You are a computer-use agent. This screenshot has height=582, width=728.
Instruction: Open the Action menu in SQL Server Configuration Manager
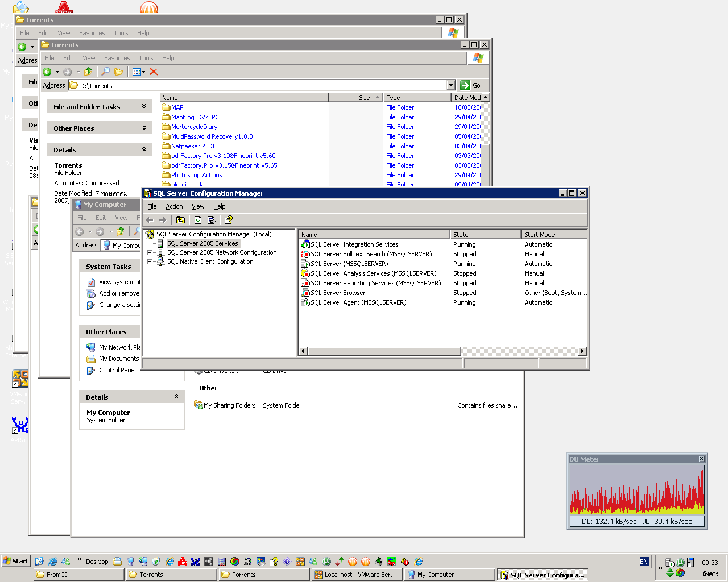[x=174, y=206]
